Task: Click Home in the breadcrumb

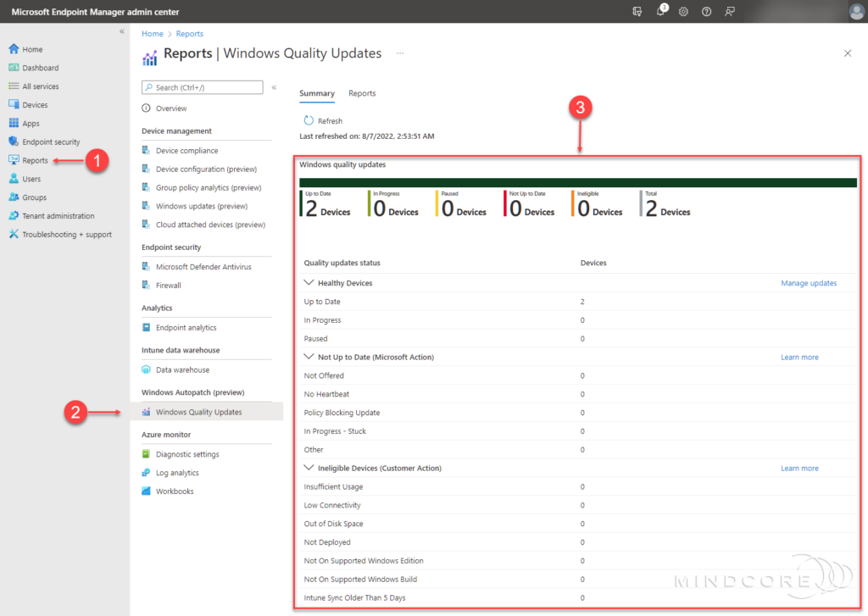Action: pyautogui.click(x=153, y=34)
